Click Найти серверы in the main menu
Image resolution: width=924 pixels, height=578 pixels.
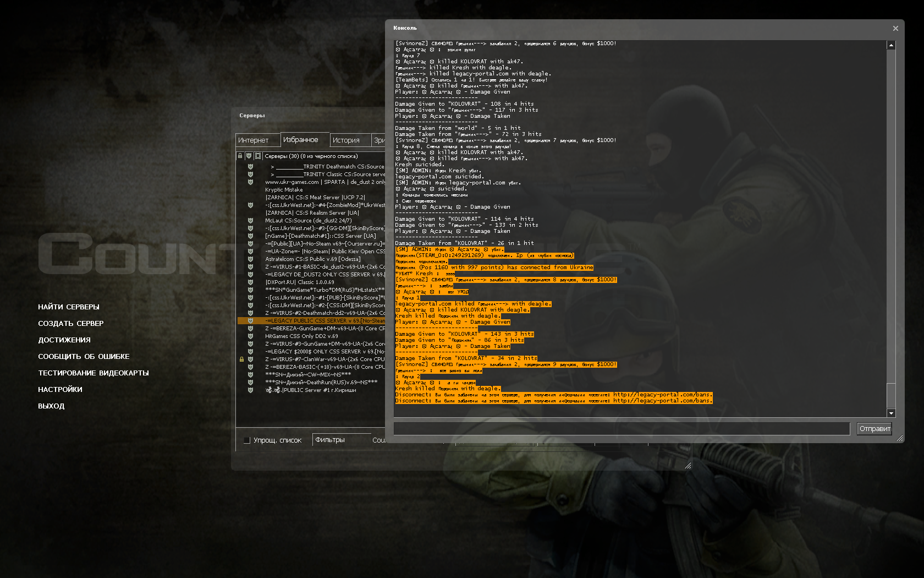[69, 307]
